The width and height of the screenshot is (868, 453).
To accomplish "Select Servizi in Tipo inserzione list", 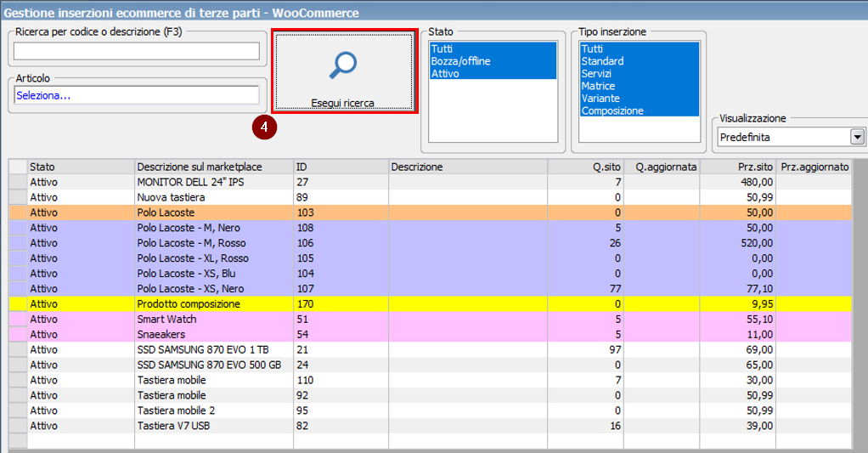I will point(640,73).
